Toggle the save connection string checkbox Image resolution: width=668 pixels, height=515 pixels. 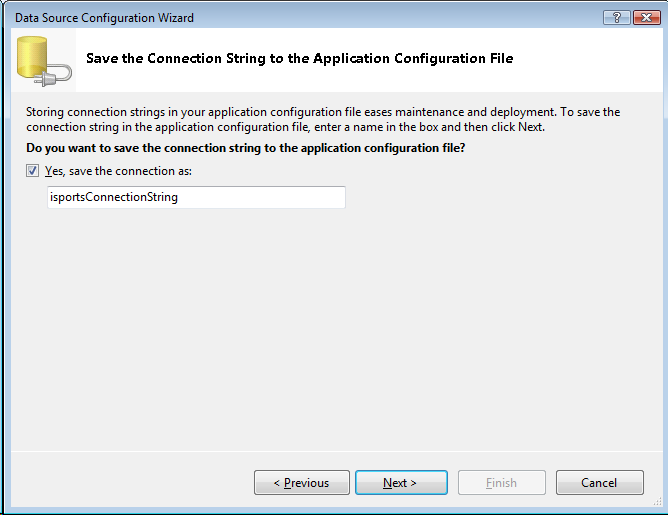tap(35, 171)
